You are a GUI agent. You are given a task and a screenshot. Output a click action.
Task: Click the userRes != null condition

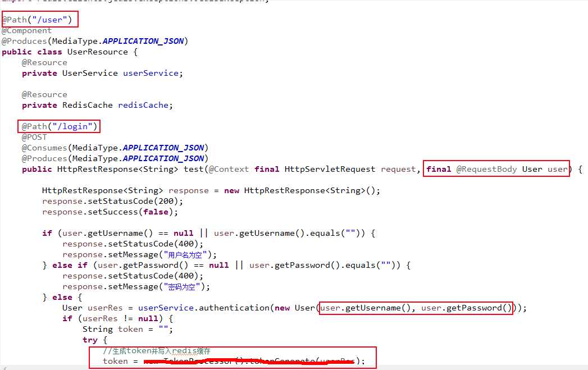tap(120, 319)
